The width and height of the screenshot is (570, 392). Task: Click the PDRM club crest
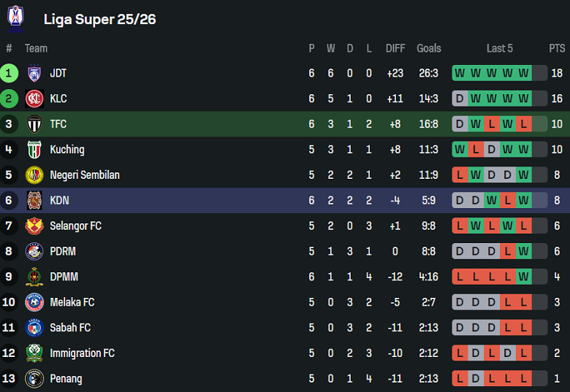click(x=34, y=252)
